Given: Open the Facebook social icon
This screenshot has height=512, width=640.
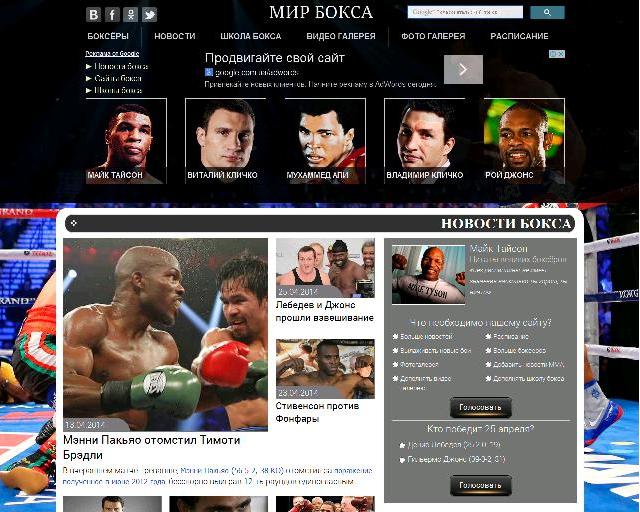Looking at the screenshot, I should pos(112,15).
